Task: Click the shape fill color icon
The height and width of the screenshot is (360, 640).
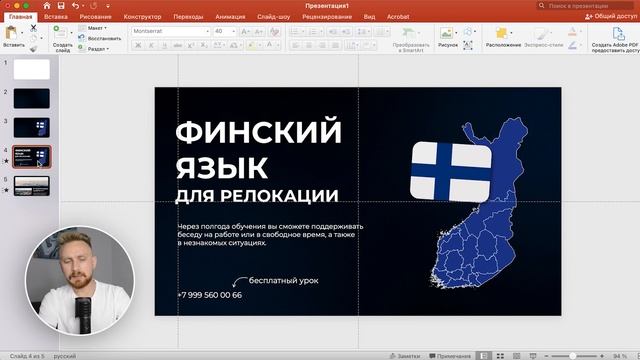Action: click(572, 32)
